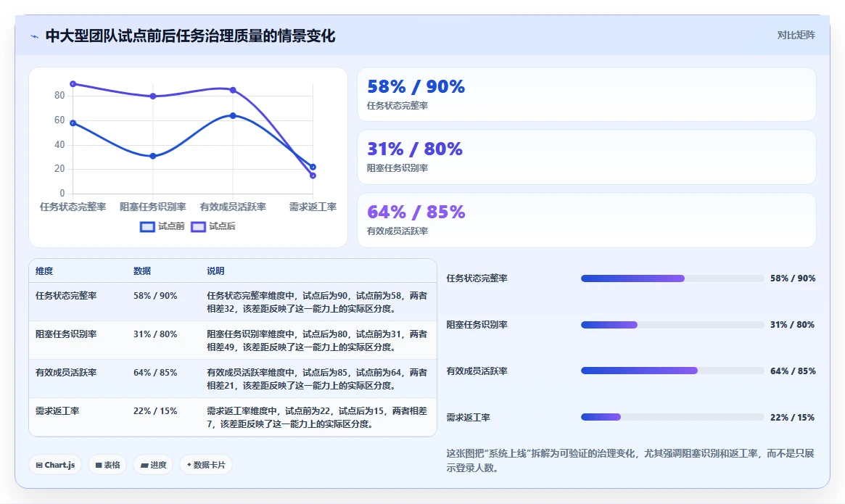The height and width of the screenshot is (504, 845).
Task: Click the 31% / 80% progress value label
Action: click(792, 324)
